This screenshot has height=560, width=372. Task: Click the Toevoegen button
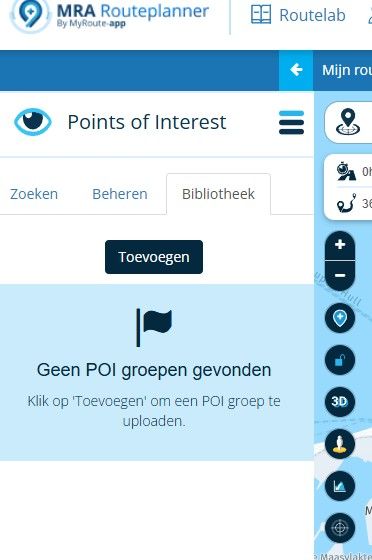pos(154,257)
